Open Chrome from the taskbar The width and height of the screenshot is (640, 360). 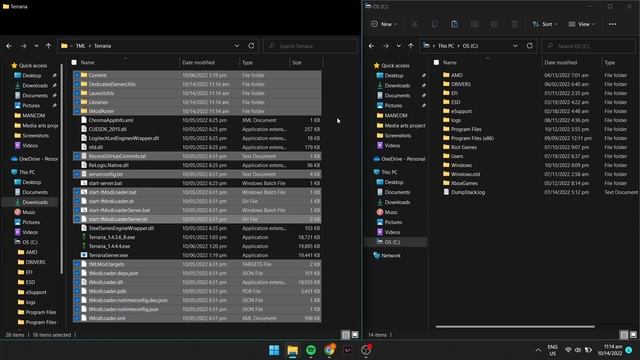coord(329,350)
